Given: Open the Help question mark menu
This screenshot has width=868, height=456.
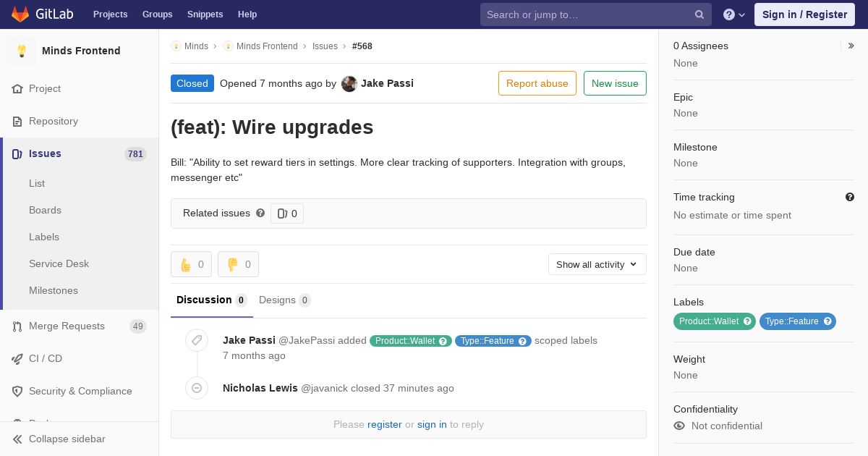Looking at the screenshot, I should [734, 14].
